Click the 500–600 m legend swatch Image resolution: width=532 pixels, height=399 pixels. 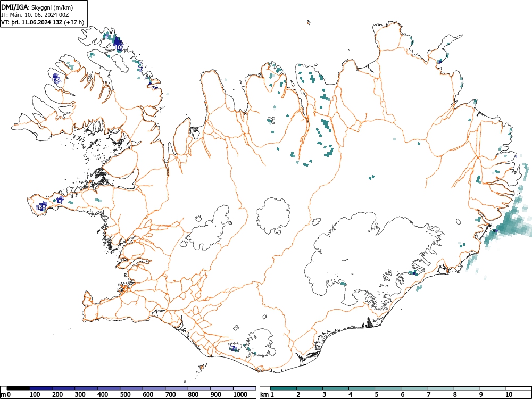(131, 388)
